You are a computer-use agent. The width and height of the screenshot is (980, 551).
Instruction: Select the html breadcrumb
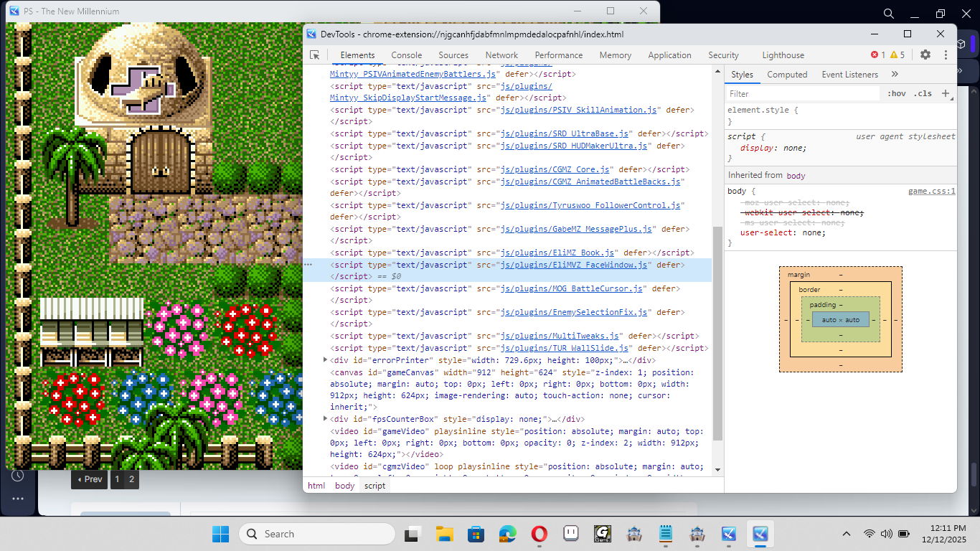316,486
